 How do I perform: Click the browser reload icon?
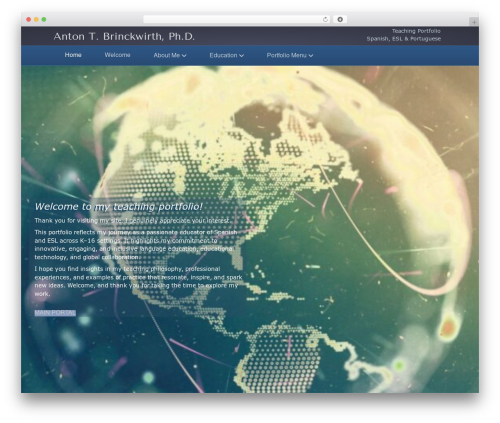(325, 19)
